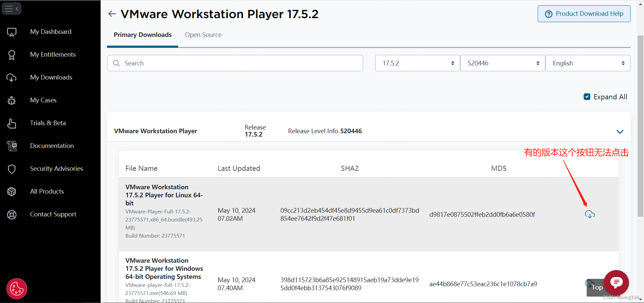The height and width of the screenshot is (303, 644).
Task: Click the My Entitlements ribbon icon
Action: coord(12,55)
